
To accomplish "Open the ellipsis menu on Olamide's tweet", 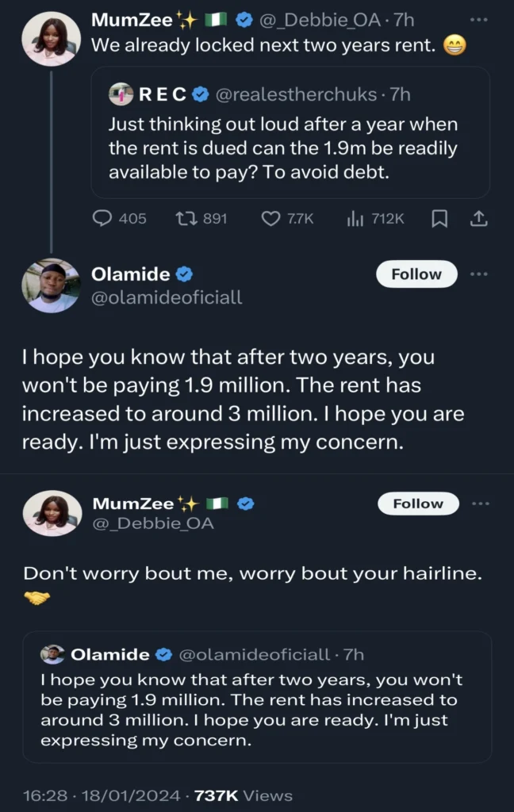I will click(479, 273).
